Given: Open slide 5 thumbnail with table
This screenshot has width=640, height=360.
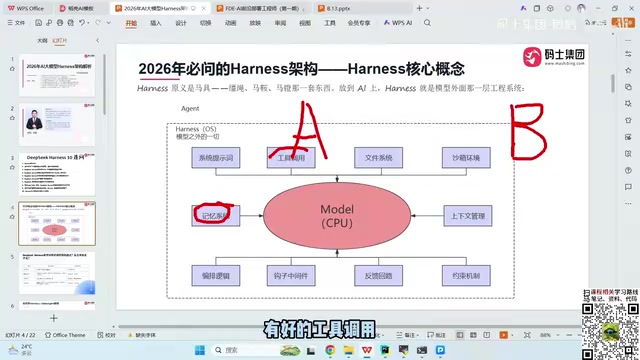Looking at the screenshot, I should pos(57,273).
